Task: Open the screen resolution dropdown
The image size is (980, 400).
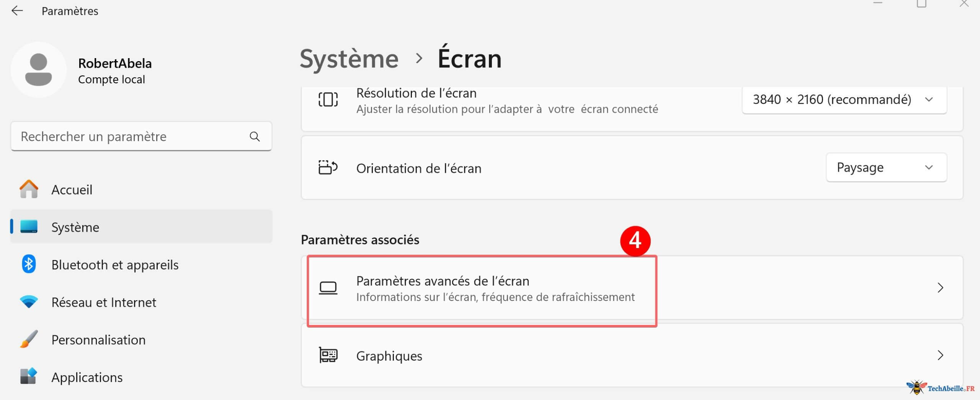Action: tap(844, 100)
